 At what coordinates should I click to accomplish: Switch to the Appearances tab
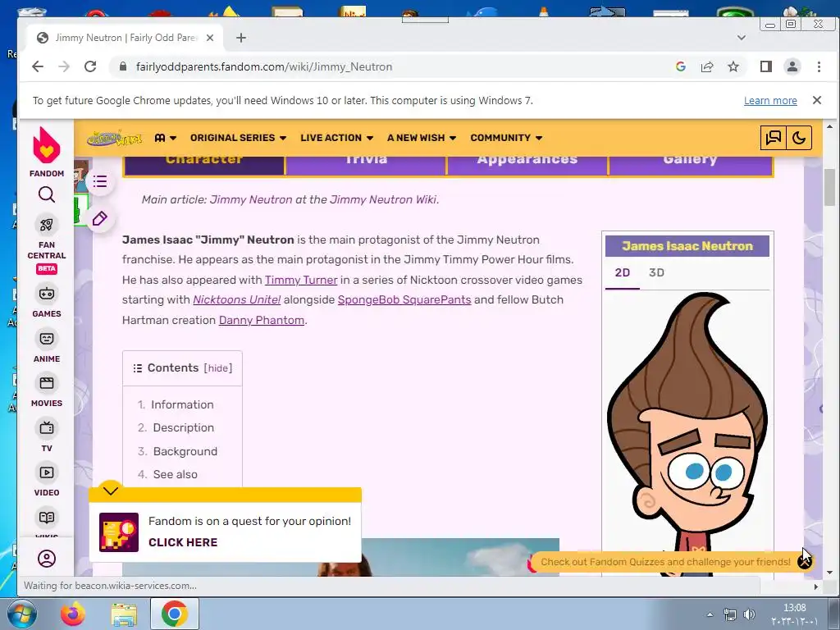tap(527, 165)
